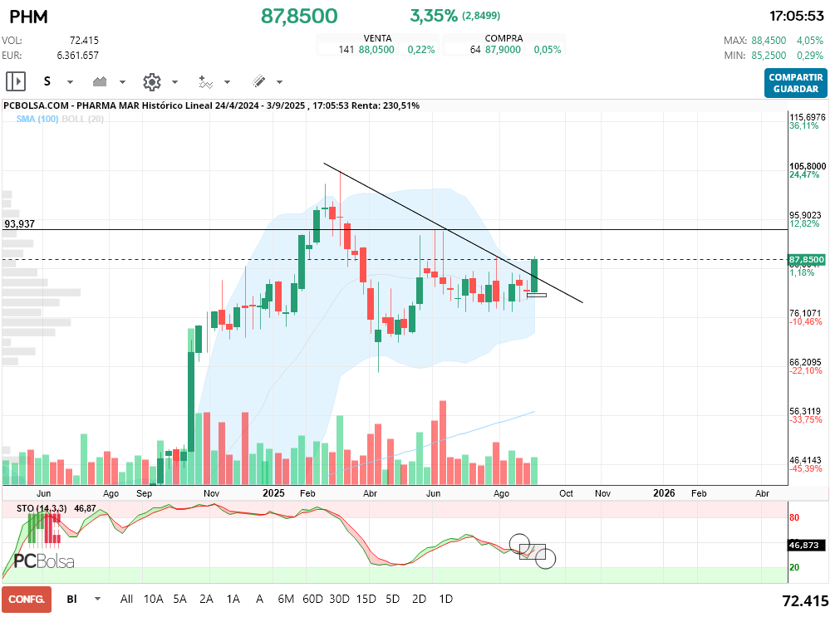Click the COMPRA volume 64

pyautogui.click(x=475, y=50)
